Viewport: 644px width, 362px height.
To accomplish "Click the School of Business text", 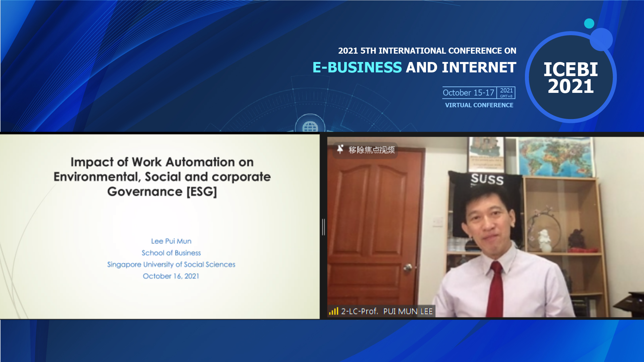I will (171, 253).
